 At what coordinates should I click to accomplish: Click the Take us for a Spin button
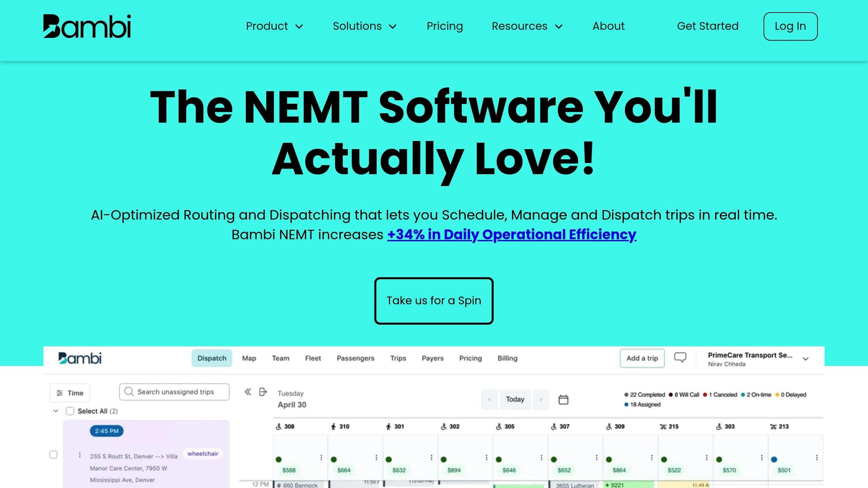434,301
